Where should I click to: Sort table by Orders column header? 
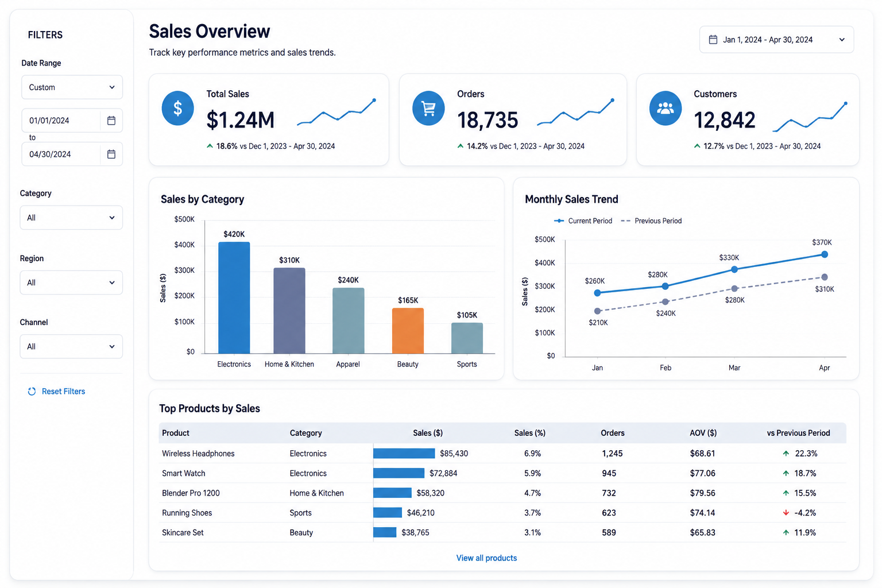pyautogui.click(x=613, y=433)
